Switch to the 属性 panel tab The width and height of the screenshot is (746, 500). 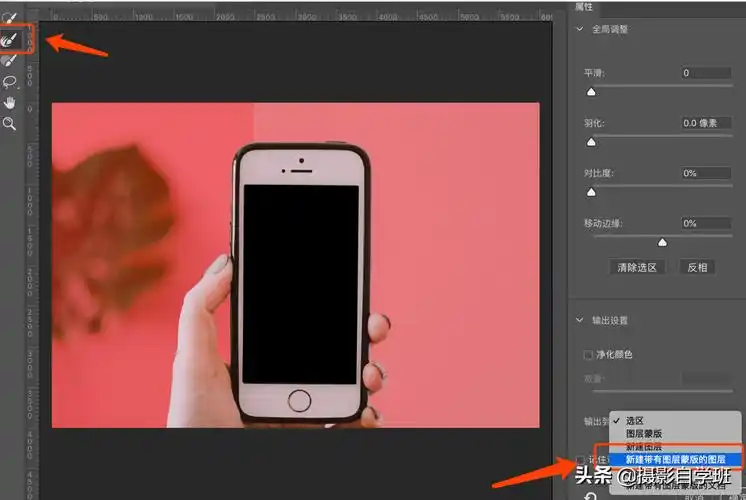[586, 6]
